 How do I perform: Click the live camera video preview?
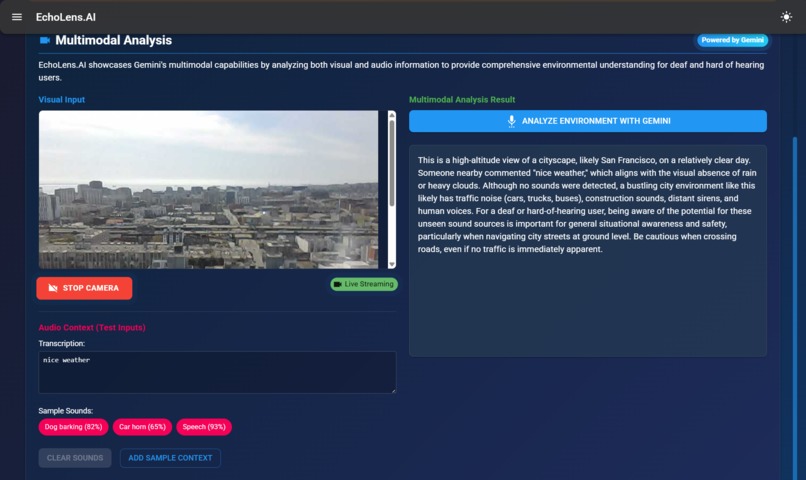(209, 190)
